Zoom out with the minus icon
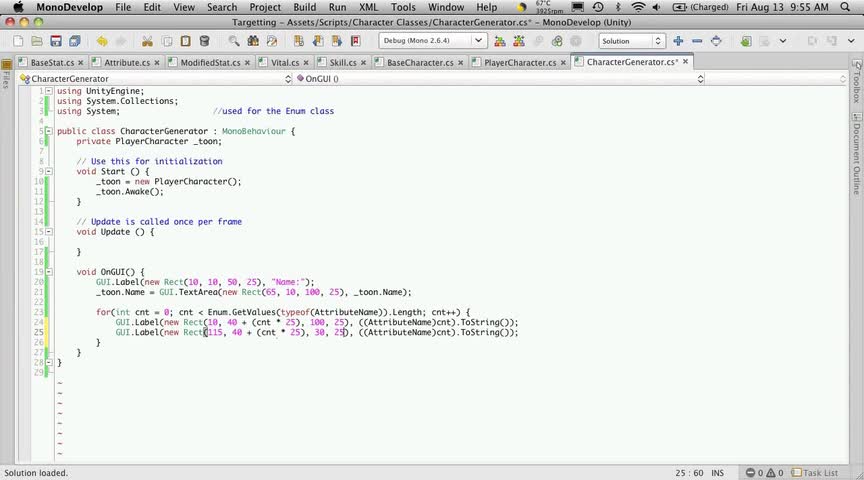The width and height of the screenshot is (864, 480). coord(697,41)
